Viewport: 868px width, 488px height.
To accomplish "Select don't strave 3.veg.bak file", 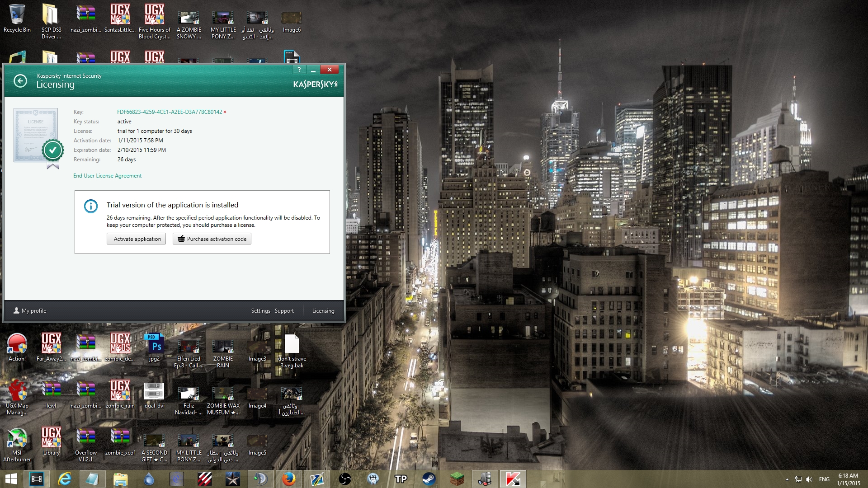I will [292, 351].
